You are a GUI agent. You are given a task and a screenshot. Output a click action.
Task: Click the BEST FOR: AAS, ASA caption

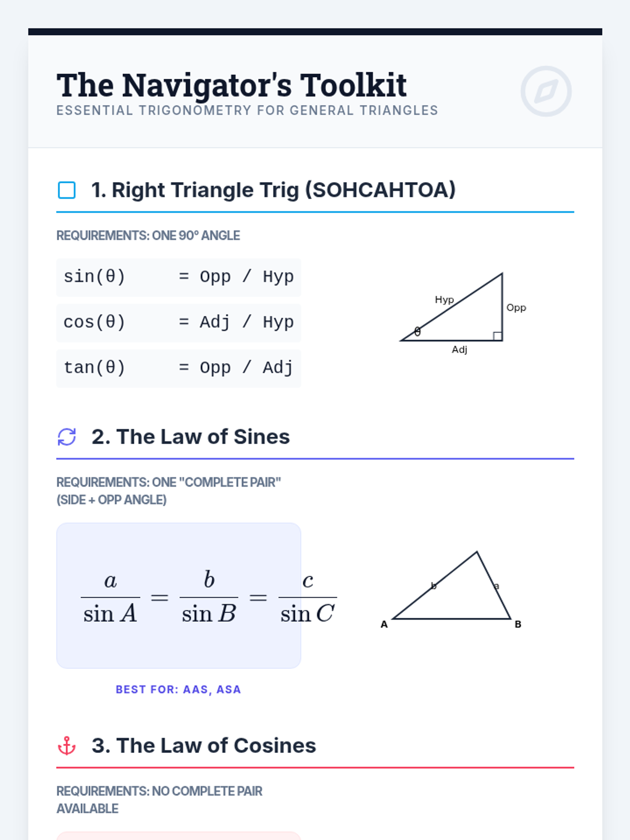pos(178,689)
